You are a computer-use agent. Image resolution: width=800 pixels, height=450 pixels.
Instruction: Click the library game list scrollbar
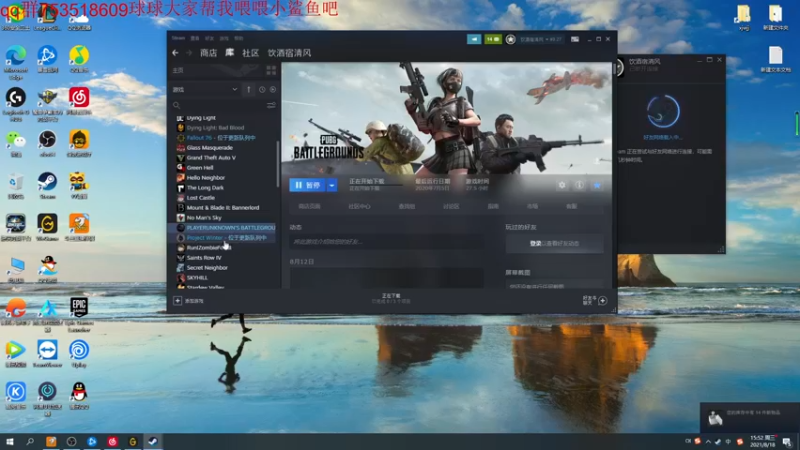click(x=278, y=163)
